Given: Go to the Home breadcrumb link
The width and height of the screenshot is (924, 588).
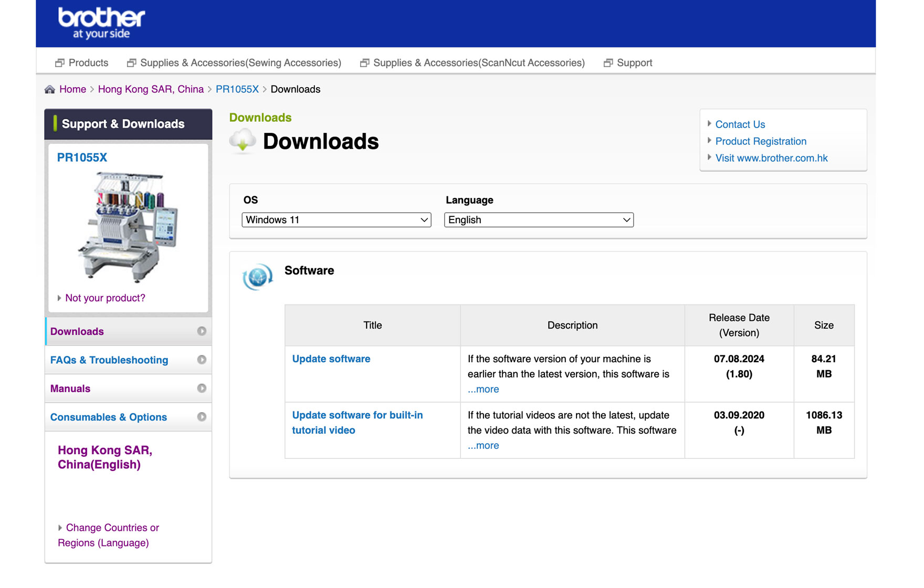Looking at the screenshot, I should tap(72, 89).
